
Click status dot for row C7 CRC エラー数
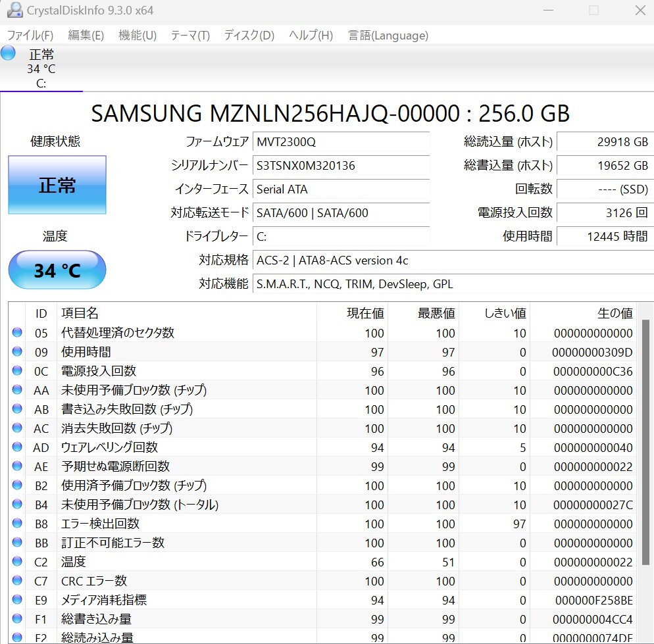(17, 581)
